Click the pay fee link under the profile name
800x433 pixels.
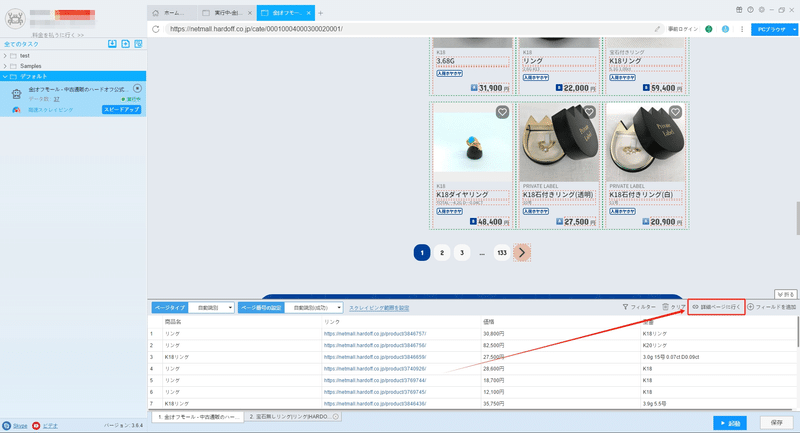[x=58, y=35]
